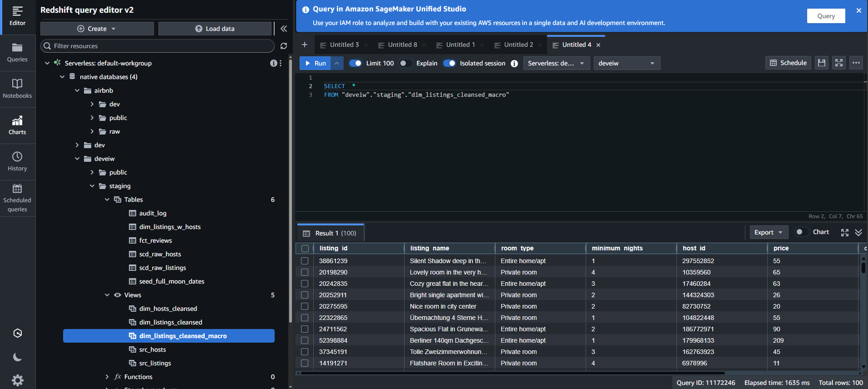Show info for Serverless default-workgroup

273,63
